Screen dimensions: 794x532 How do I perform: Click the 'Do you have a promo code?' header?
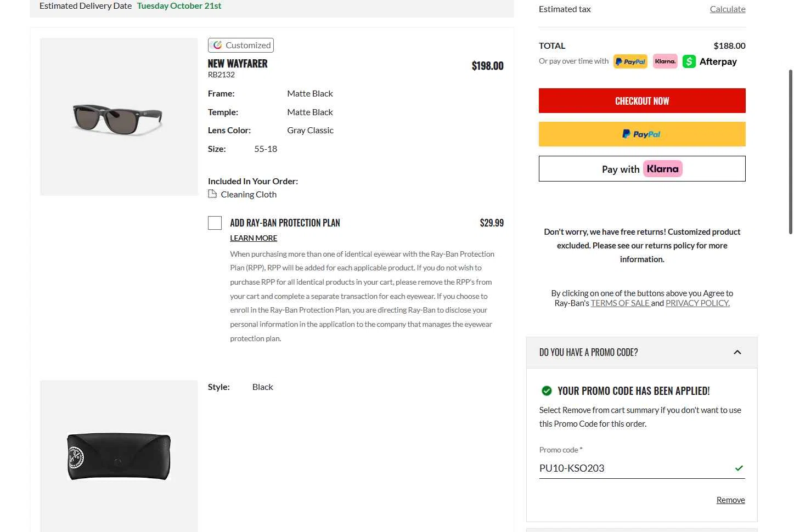pos(588,352)
